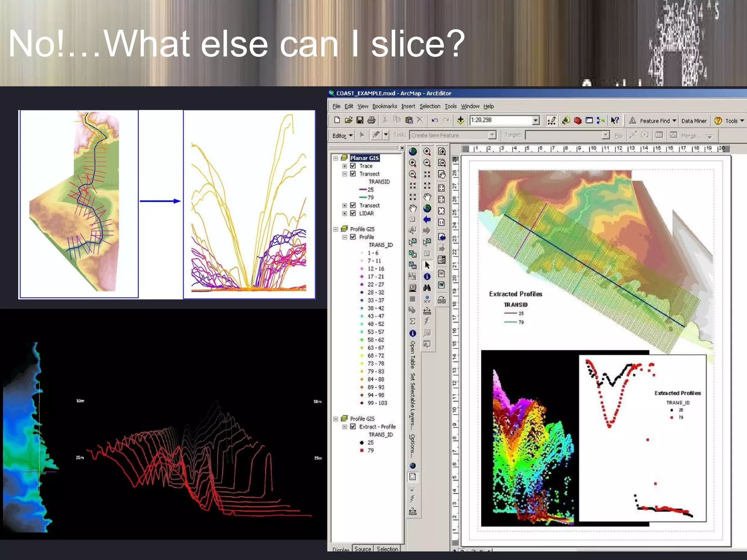The width and height of the screenshot is (747, 560).
Task: Open the map scale dropdown
Action: pos(535,120)
